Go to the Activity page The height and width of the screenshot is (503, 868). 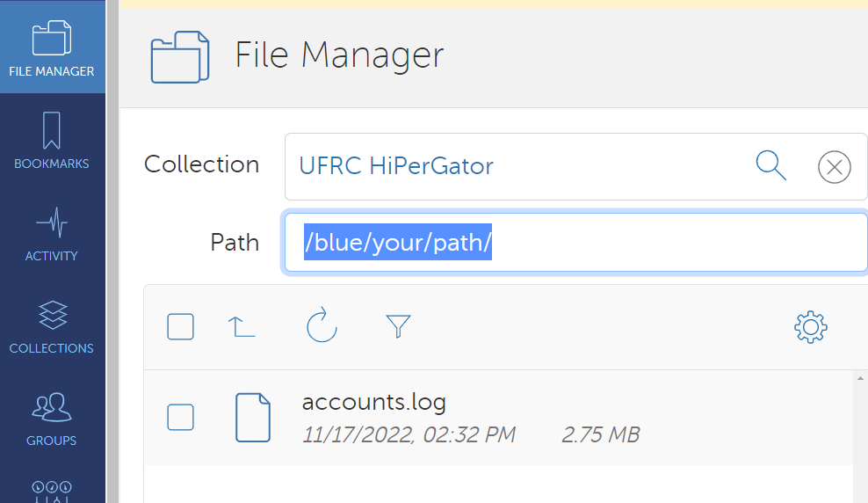(52, 232)
